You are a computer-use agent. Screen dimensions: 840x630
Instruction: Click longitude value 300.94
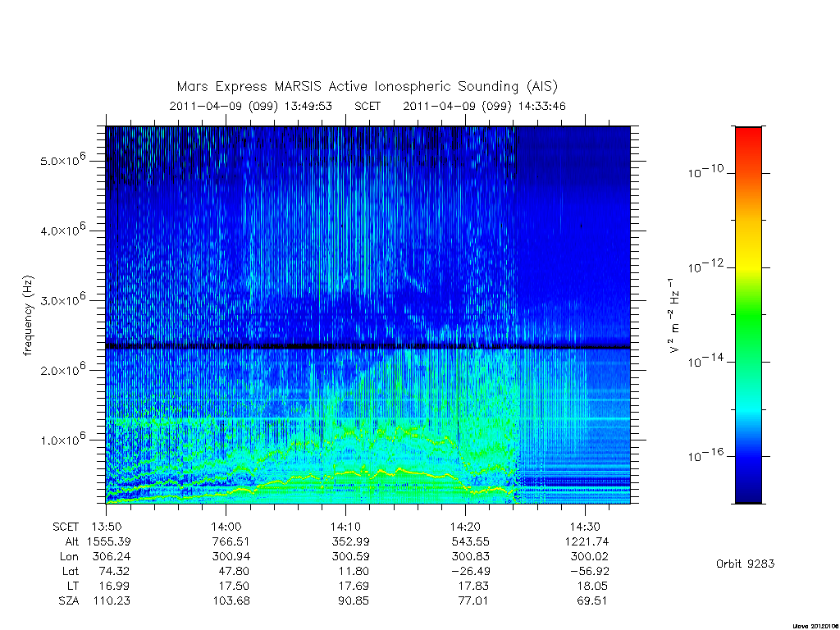click(x=231, y=557)
